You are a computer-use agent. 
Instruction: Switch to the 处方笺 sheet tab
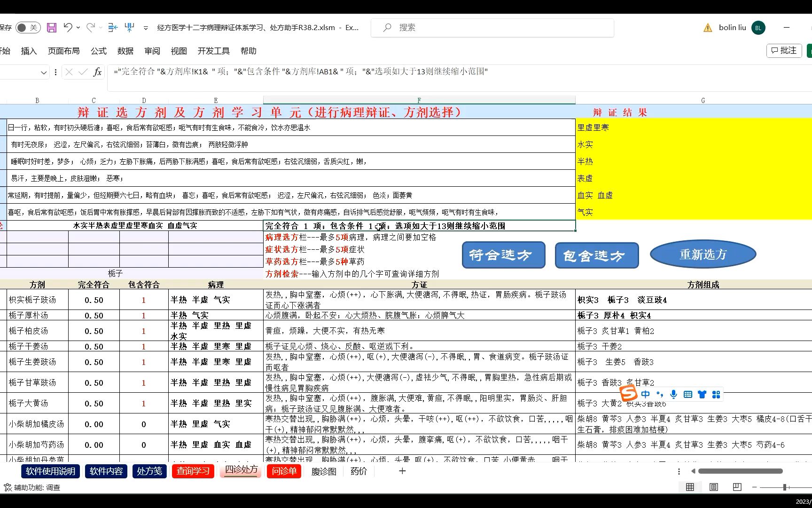149,471
